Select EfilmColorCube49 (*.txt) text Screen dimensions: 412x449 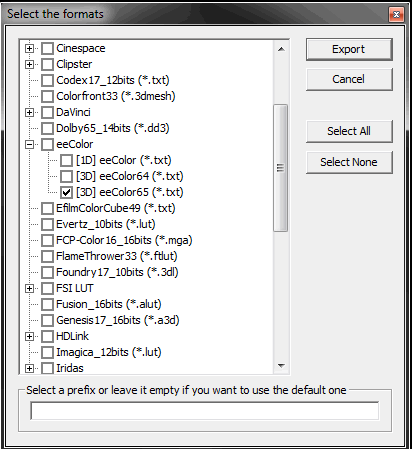pyautogui.click(x=116, y=208)
